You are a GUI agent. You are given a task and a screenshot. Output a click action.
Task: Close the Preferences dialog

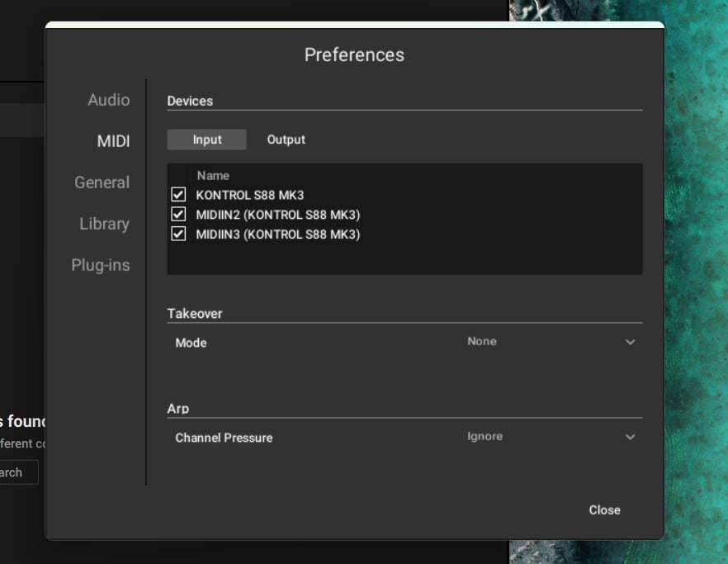[x=604, y=510]
